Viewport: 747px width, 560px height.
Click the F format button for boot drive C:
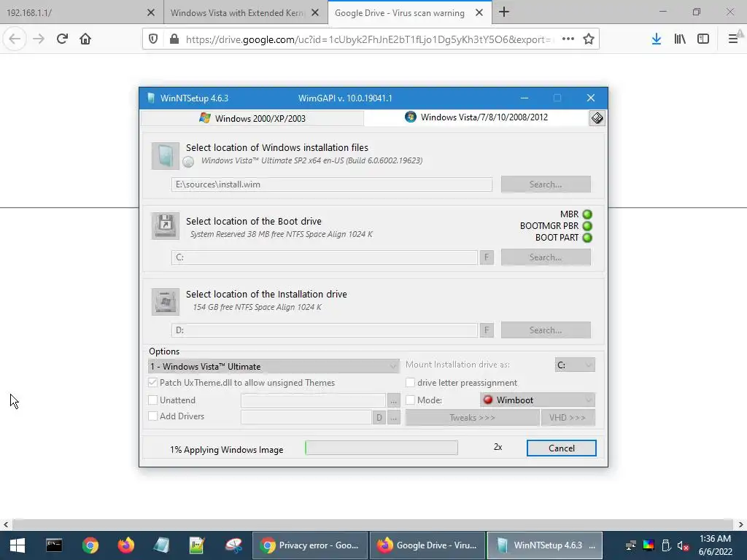(x=487, y=257)
